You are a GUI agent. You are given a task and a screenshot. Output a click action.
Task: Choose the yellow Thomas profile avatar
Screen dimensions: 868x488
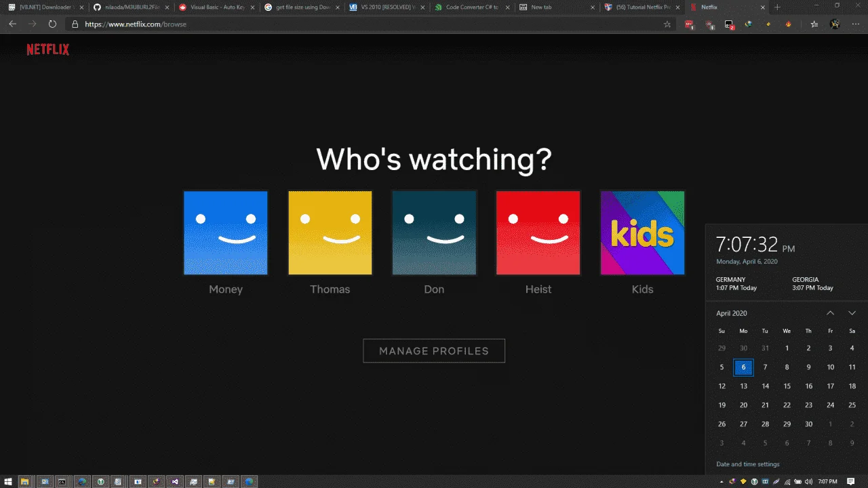pyautogui.click(x=330, y=232)
